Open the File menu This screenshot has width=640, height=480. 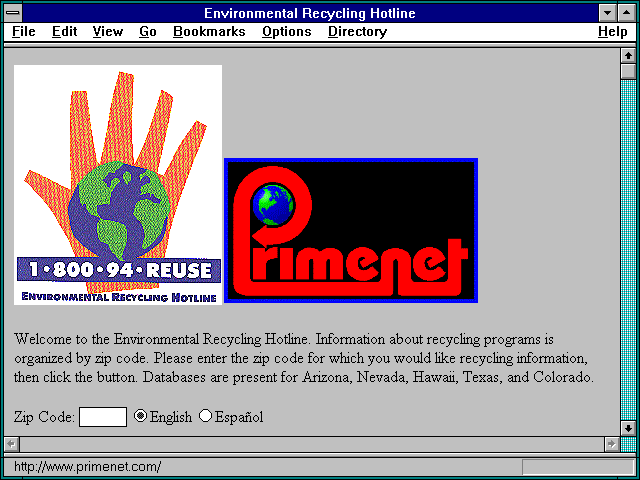click(23, 31)
